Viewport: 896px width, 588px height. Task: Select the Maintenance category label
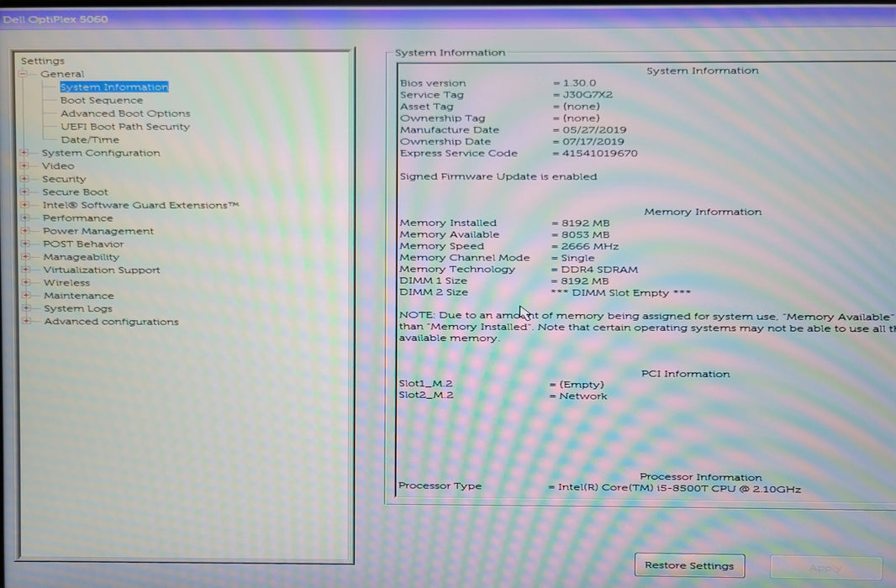[x=79, y=295]
